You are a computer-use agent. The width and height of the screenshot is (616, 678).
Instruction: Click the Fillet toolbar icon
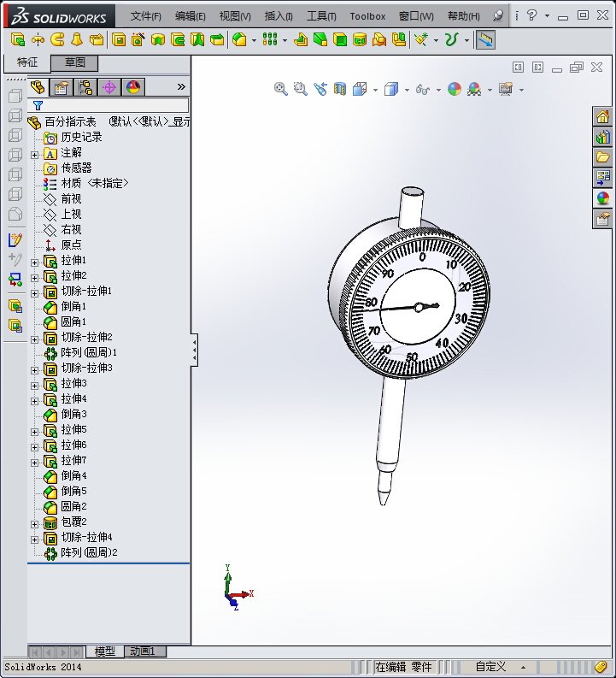click(239, 40)
